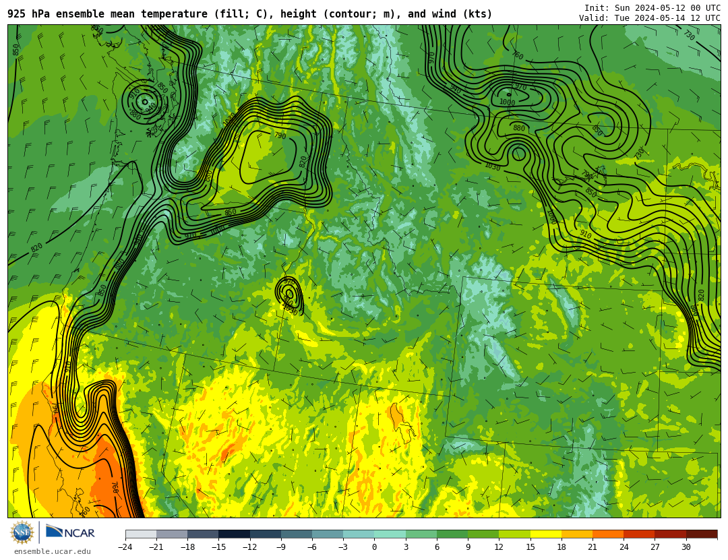Screen dimensions: 728x560
Task: Click the yellow colorbar segment between 15 and 18
Action: coord(545,534)
